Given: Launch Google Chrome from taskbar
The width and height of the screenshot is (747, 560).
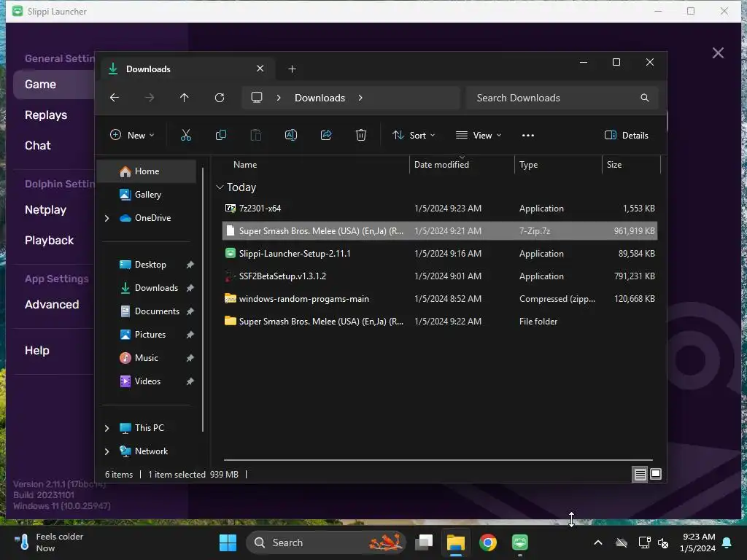Looking at the screenshot, I should pos(488,542).
